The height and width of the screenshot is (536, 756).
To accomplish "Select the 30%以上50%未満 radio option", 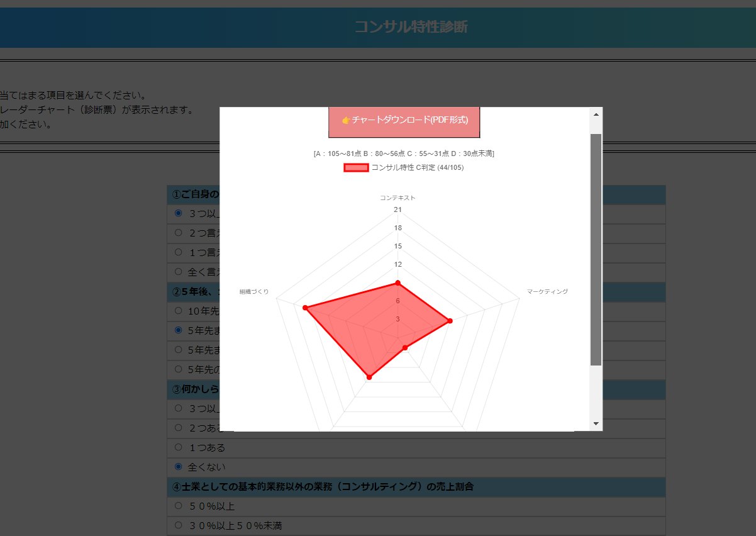I will click(178, 525).
